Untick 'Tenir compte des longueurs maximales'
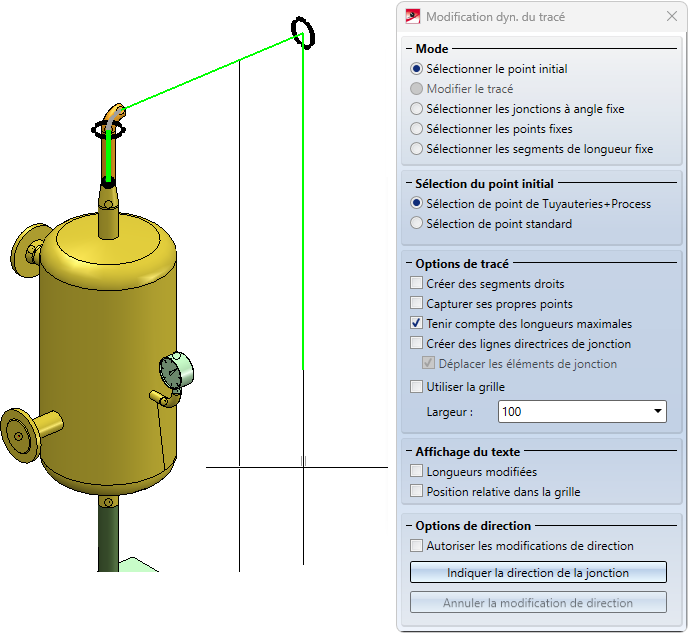688x633 pixels. point(416,324)
